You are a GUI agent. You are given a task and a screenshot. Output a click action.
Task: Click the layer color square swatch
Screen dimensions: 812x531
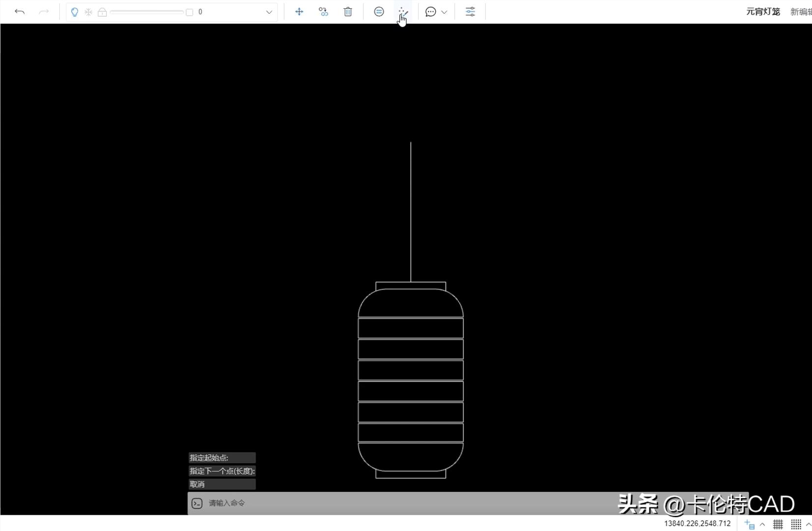point(190,12)
